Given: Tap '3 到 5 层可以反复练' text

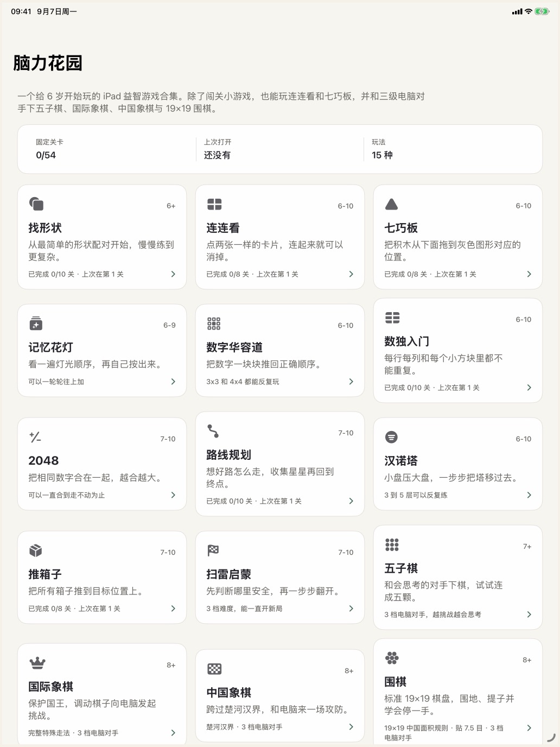Looking at the screenshot, I should (416, 495).
